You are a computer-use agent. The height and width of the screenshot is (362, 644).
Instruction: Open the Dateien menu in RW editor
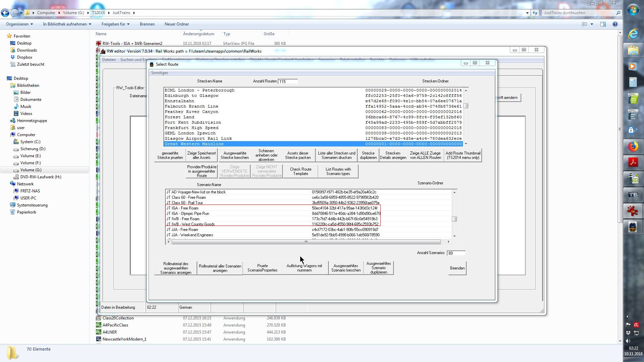[x=109, y=60]
